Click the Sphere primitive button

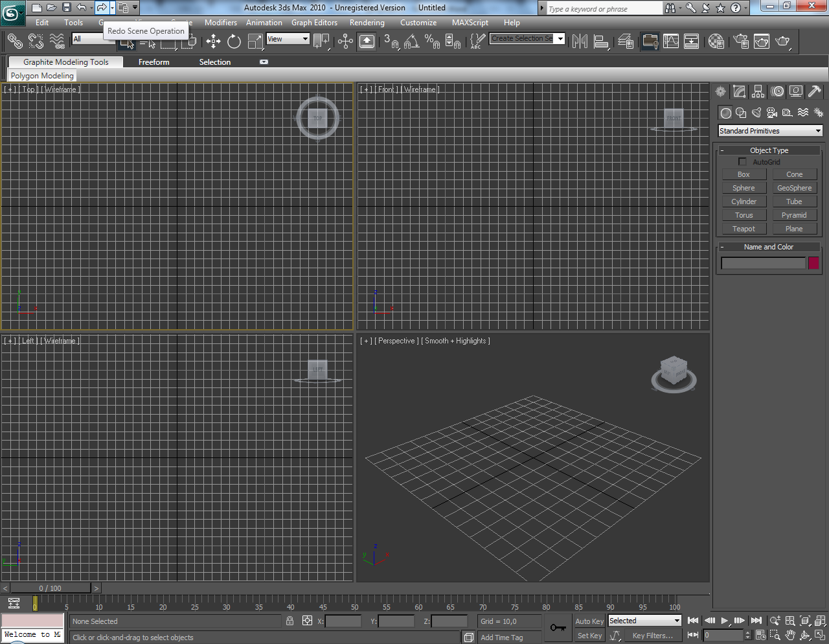(x=744, y=188)
